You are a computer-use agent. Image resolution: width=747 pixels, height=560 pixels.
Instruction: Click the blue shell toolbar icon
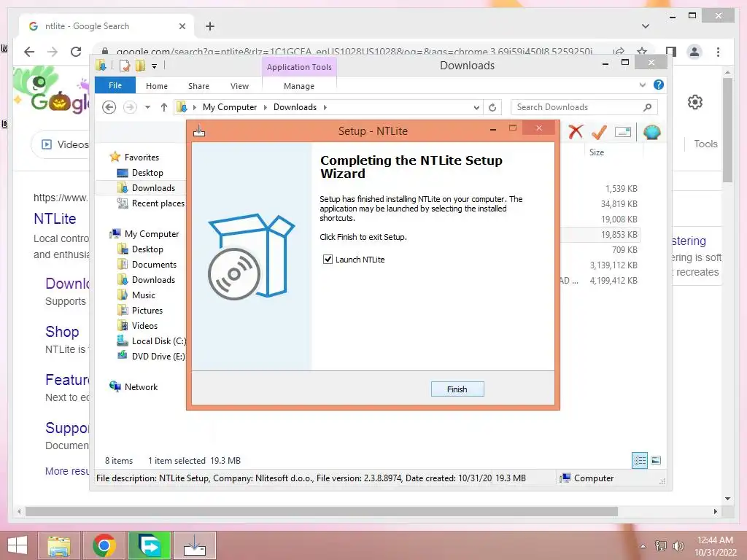pyautogui.click(x=651, y=132)
